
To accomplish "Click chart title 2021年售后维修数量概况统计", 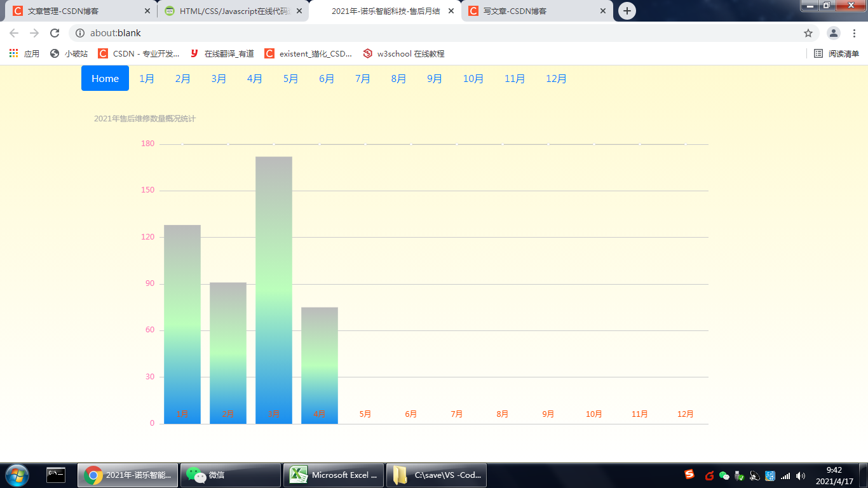I will tap(145, 119).
